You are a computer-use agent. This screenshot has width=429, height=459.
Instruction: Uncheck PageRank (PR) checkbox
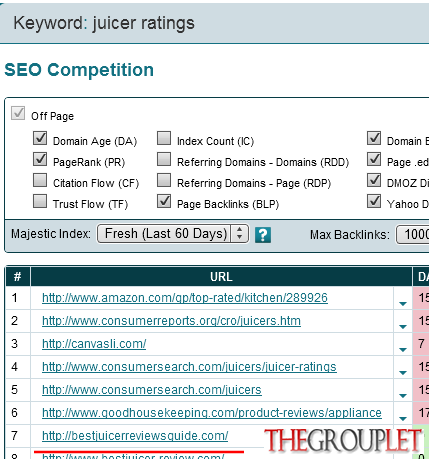click(40, 159)
